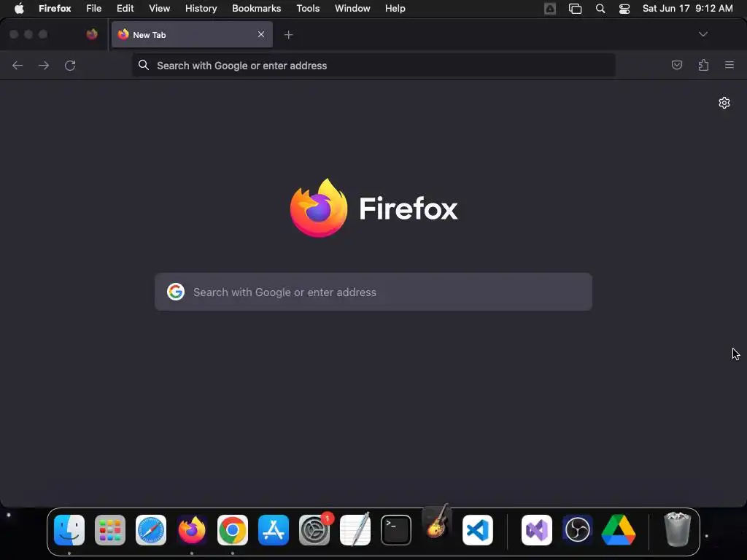Click the screen mirroring menu bar icon
Image resolution: width=747 pixels, height=560 pixels.
click(575, 9)
